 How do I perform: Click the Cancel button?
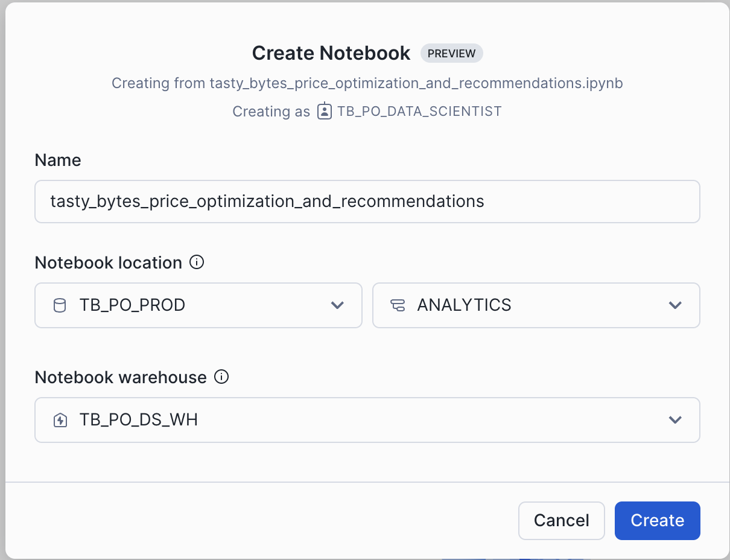[x=561, y=520]
